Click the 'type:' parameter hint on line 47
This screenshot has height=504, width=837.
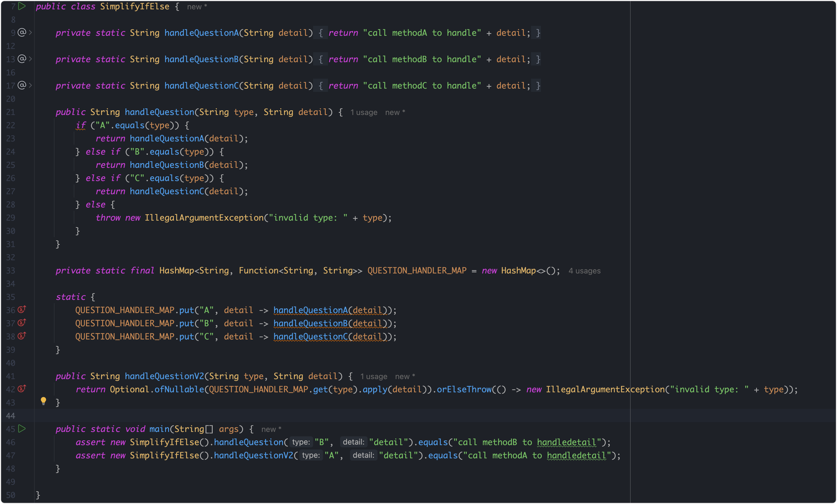(311, 455)
